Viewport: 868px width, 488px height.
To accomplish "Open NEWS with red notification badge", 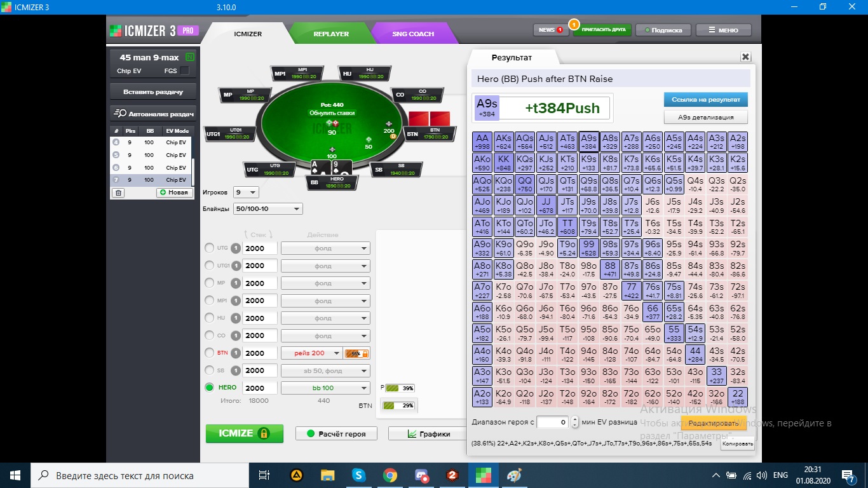I will [550, 30].
